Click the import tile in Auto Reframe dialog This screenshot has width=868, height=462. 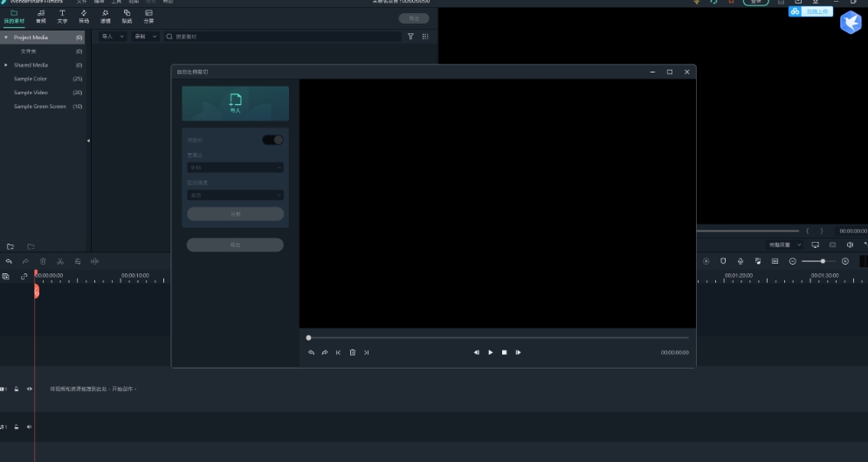click(235, 103)
